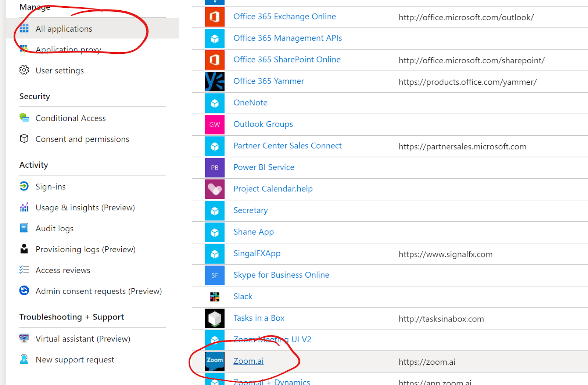Click the Consent and permissions cube icon
Viewport: 588px width, 385px height.
point(24,139)
